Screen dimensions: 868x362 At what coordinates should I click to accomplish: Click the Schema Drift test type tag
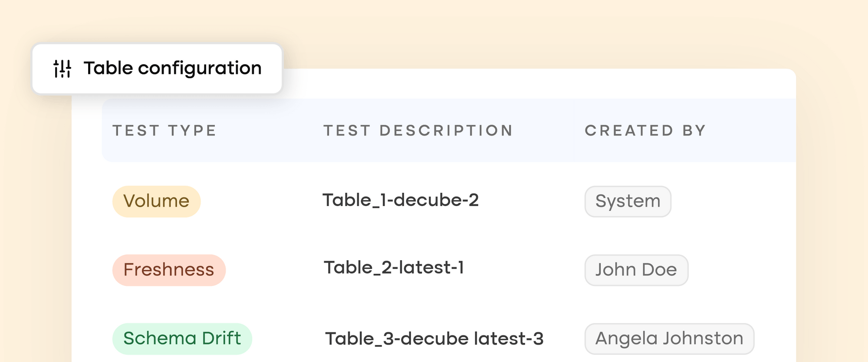point(182,339)
